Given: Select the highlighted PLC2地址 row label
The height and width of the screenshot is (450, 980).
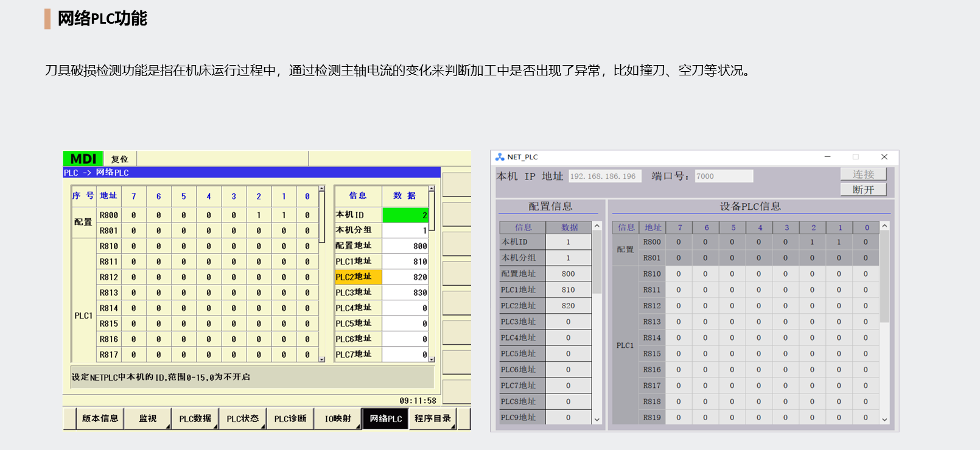Looking at the screenshot, I should [358, 277].
